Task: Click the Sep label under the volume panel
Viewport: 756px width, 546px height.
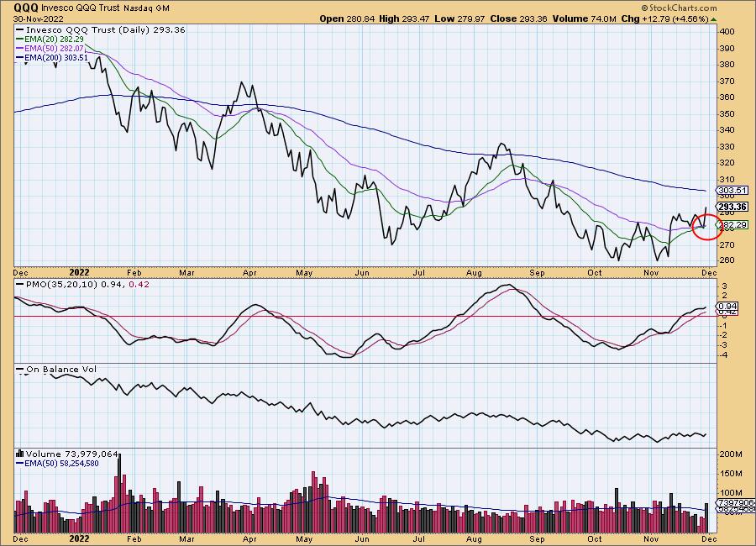Action: [x=537, y=538]
